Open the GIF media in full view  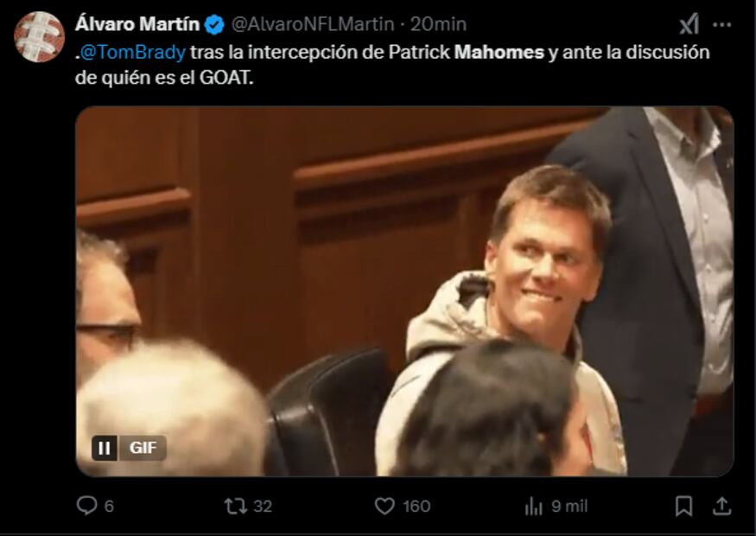[x=404, y=291]
